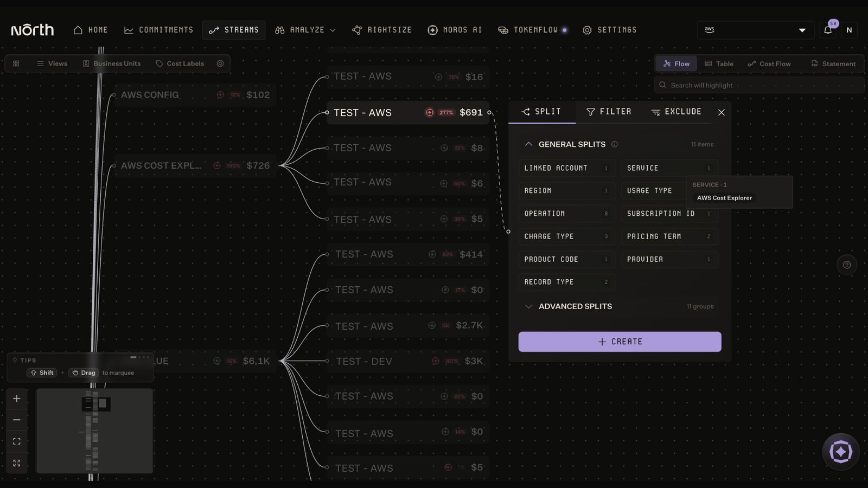This screenshot has width=868, height=488.
Task: Open the Tokenflow page
Action: tap(533, 30)
